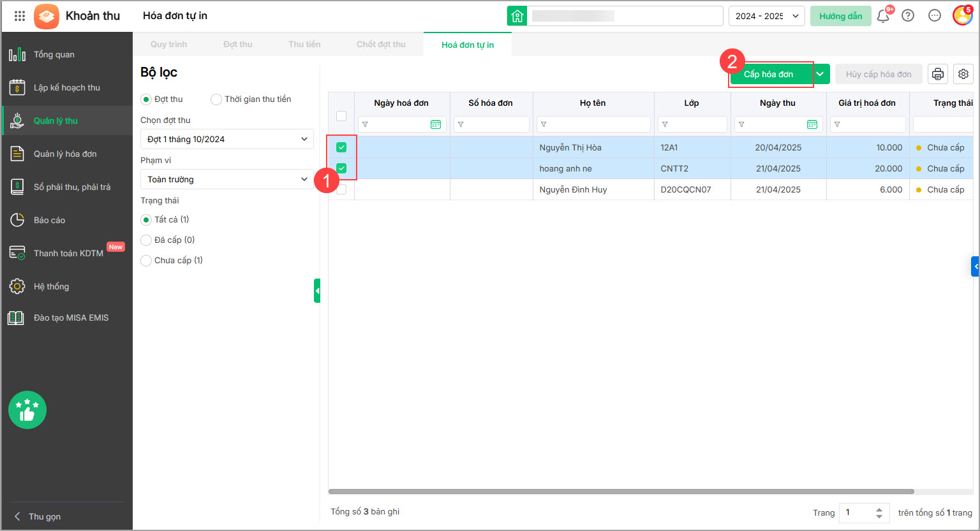Open the Phạm vi Toàn trường dropdown
The height and width of the screenshot is (531, 980).
227,179
